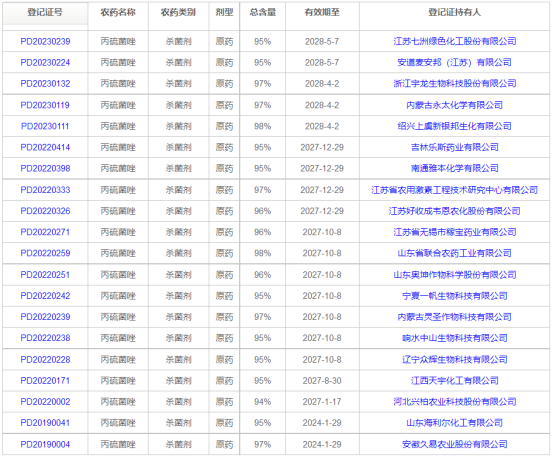
Task: Click the 农药类别 column header
Action: click(x=178, y=13)
